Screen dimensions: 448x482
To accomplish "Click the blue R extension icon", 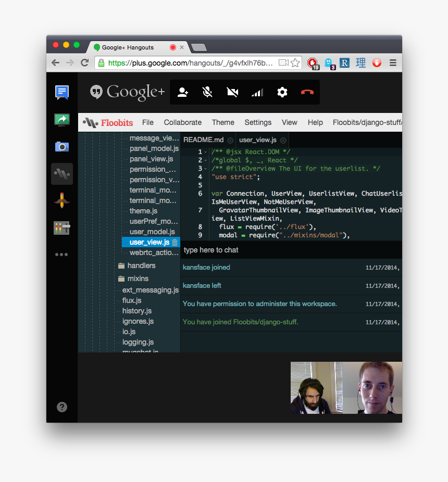I will 344,63.
